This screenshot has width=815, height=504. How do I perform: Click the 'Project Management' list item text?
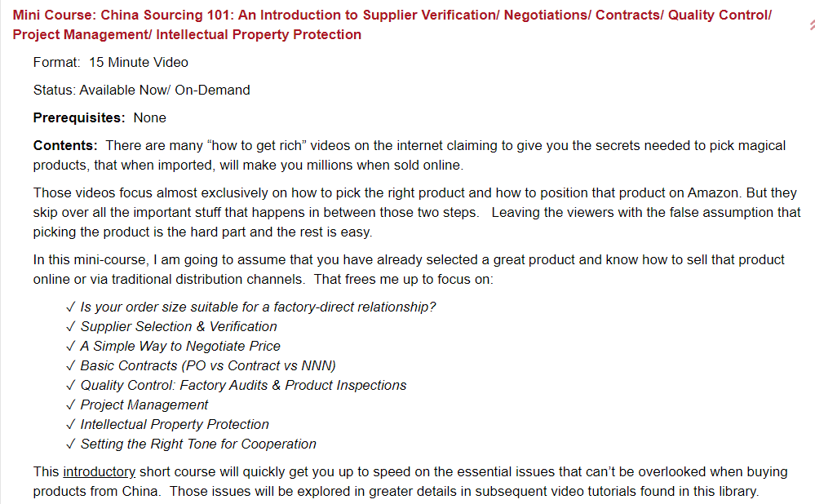[x=144, y=405]
